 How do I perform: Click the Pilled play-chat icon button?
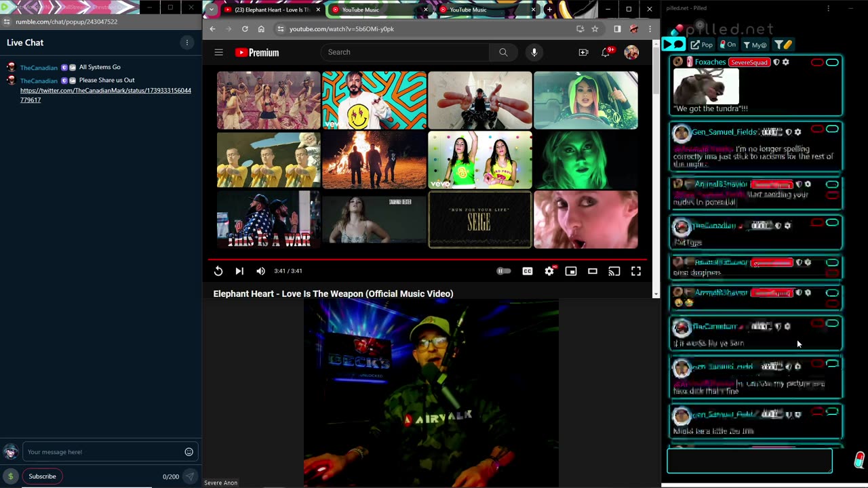tap(674, 45)
